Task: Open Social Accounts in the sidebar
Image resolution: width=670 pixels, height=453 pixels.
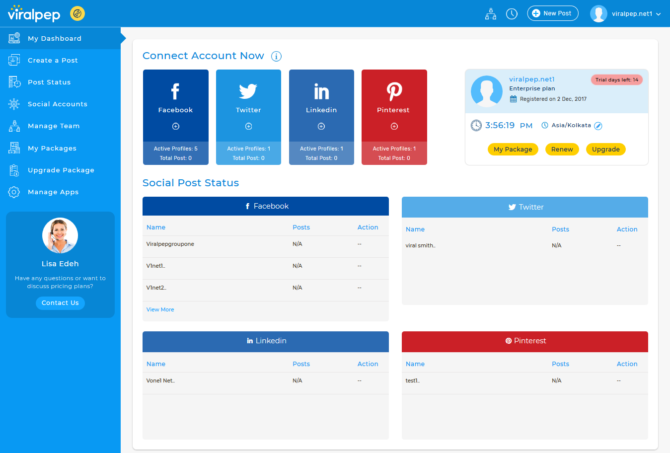Action: point(60,104)
